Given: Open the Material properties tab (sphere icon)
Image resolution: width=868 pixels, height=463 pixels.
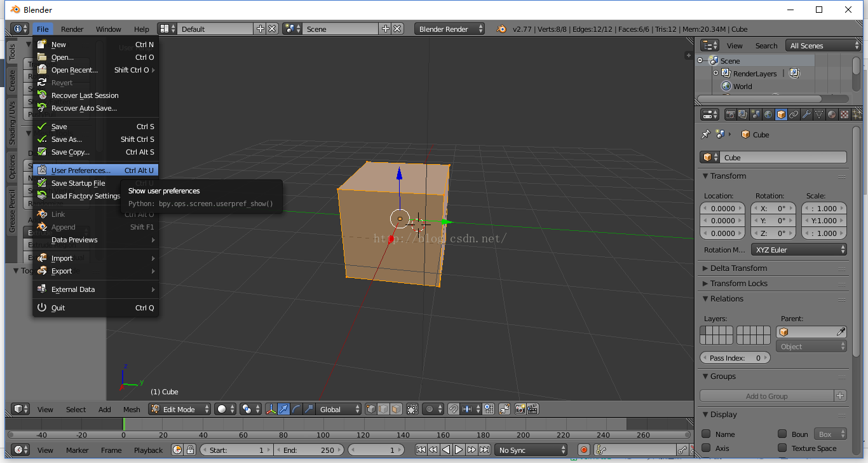Looking at the screenshot, I should (832, 114).
